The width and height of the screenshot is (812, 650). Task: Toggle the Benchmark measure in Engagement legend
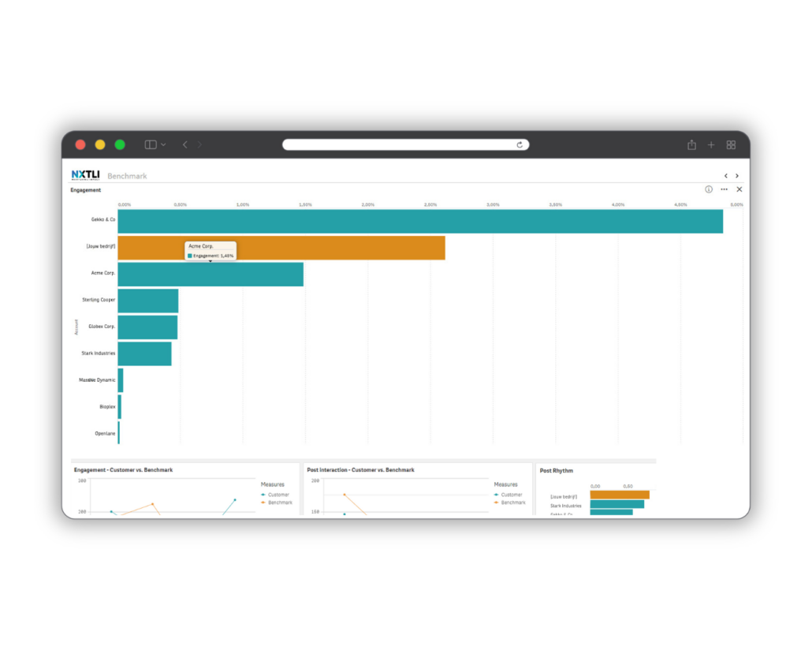(279, 502)
